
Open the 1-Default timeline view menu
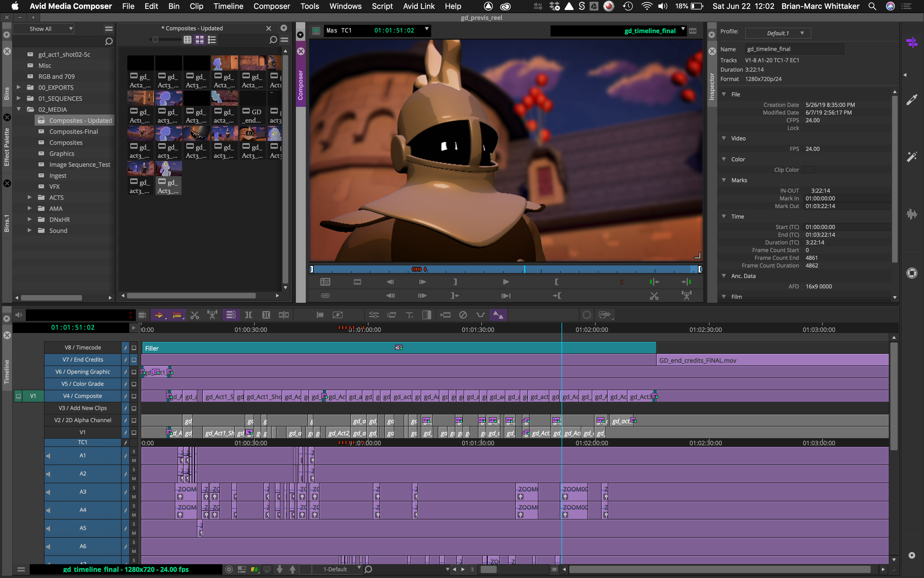pos(338,569)
